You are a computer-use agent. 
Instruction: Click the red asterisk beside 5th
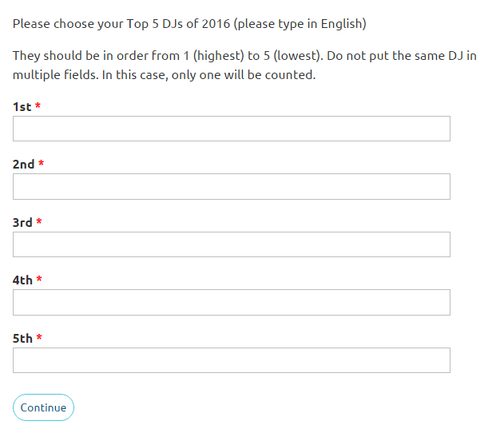click(x=39, y=338)
